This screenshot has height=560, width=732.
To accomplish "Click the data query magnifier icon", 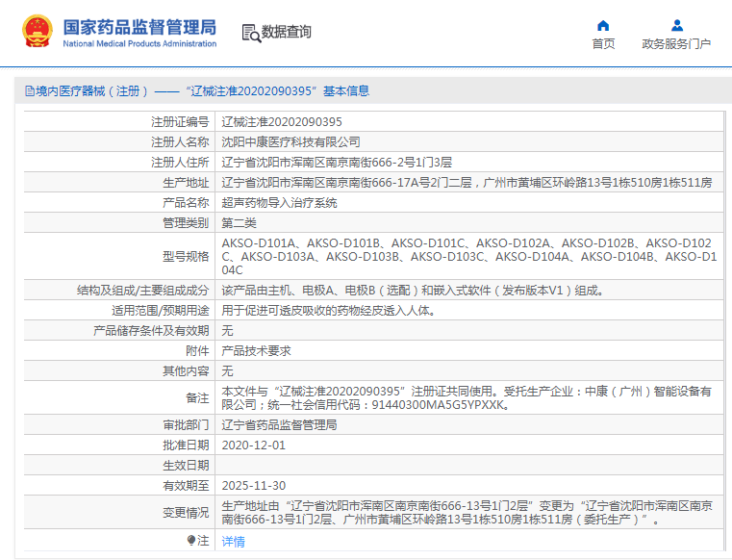I will (251, 33).
